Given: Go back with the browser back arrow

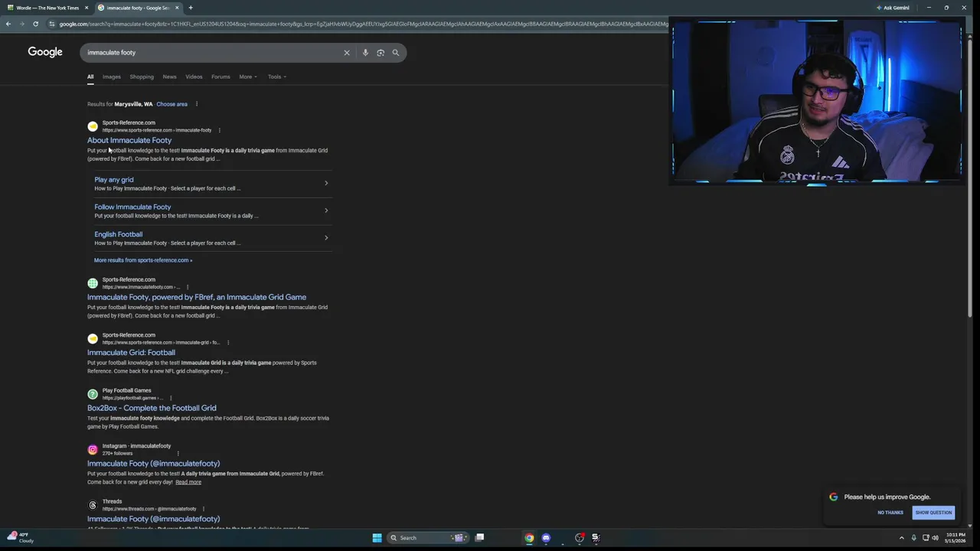Looking at the screenshot, I should [8, 24].
